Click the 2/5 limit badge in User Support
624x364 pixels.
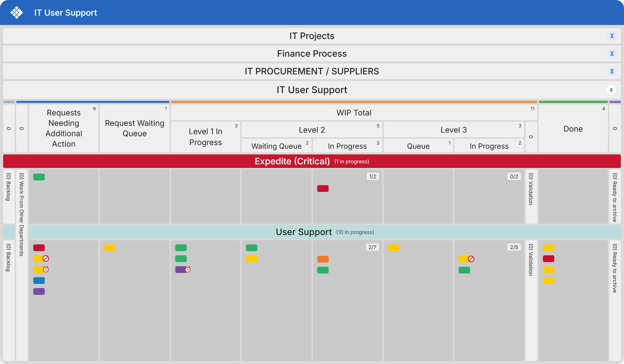click(514, 247)
